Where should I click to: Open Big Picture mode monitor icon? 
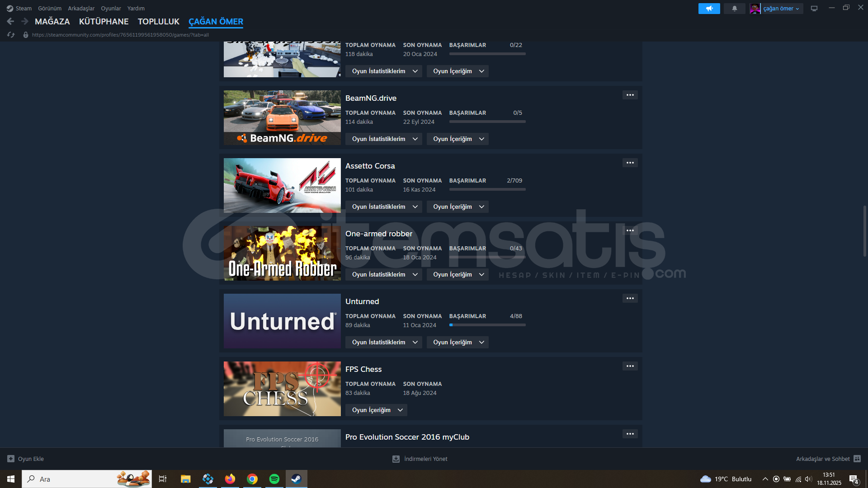814,9
